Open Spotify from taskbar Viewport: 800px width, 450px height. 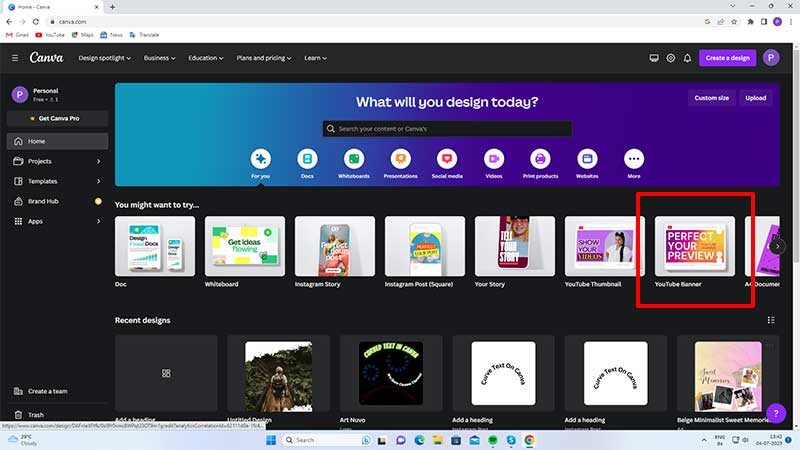[492, 440]
